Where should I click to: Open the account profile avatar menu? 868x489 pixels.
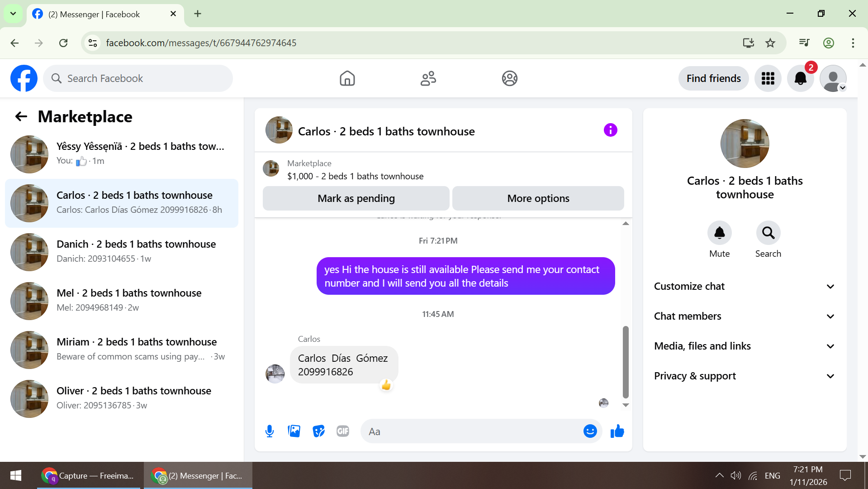(833, 78)
